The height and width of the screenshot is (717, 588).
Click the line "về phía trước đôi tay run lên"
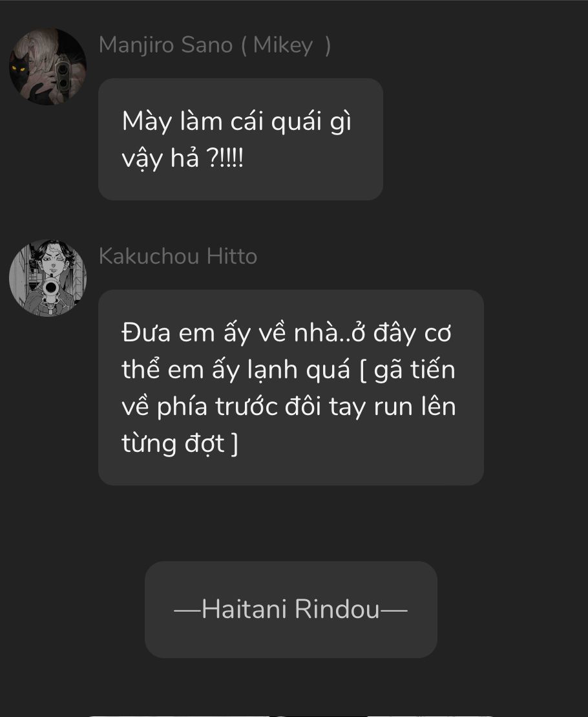288,407
